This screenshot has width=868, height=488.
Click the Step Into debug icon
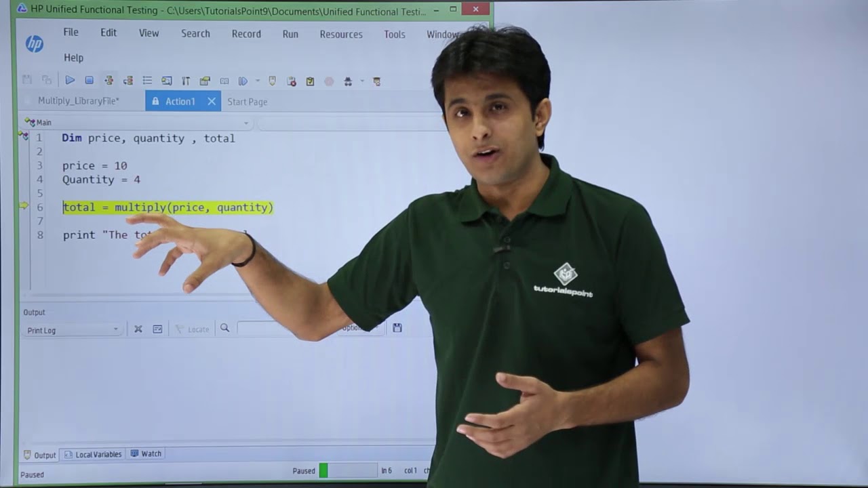(108, 81)
